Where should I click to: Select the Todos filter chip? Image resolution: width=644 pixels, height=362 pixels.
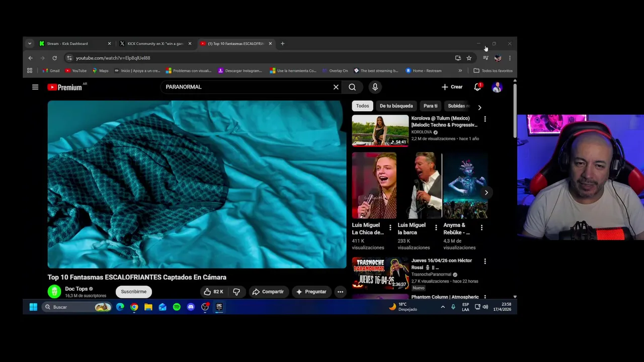tap(362, 106)
